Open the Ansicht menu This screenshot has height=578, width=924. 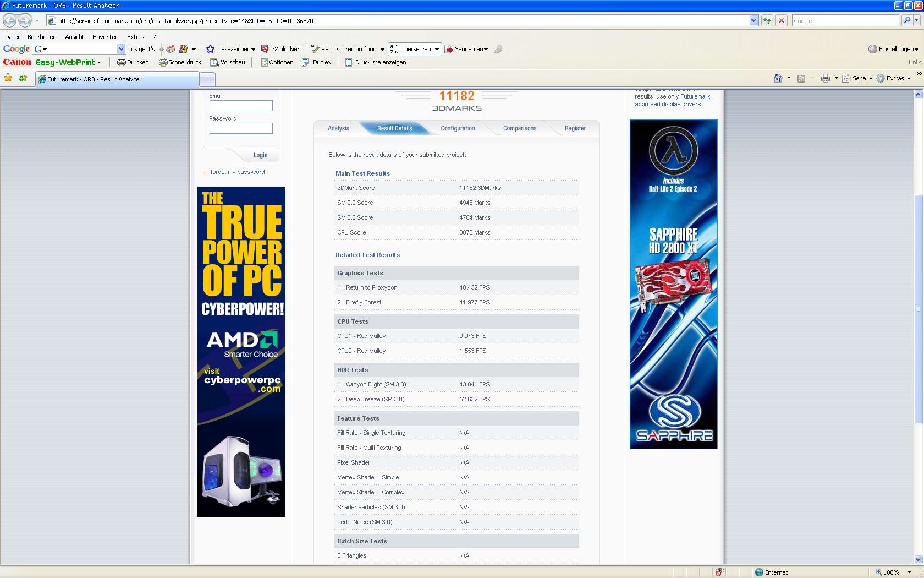pyautogui.click(x=74, y=37)
